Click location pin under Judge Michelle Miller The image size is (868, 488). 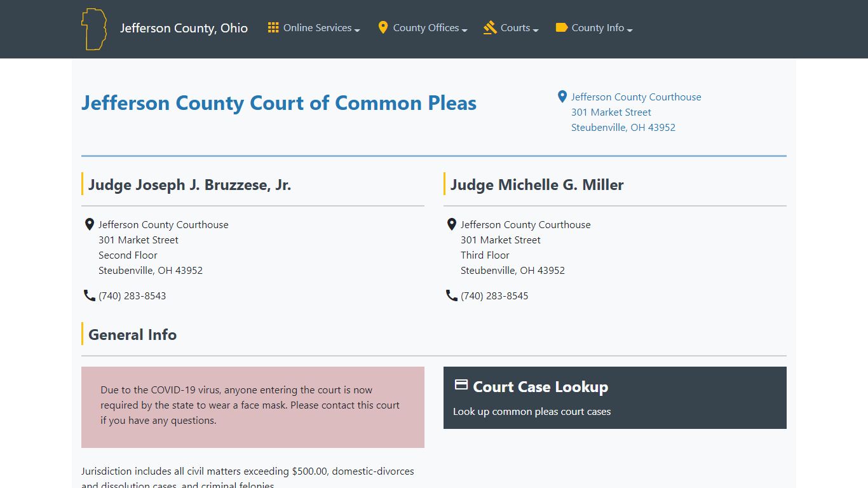[x=452, y=224]
